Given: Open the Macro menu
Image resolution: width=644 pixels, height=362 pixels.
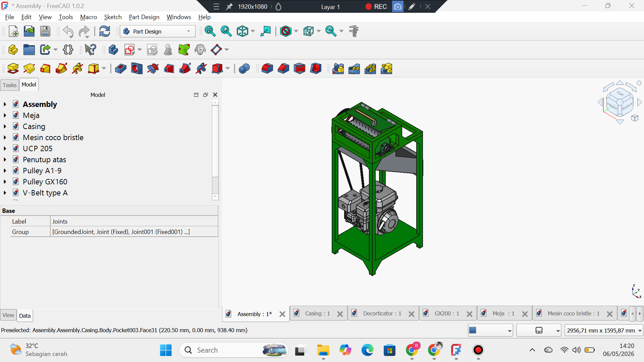Looking at the screenshot, I should coord(88,17).
